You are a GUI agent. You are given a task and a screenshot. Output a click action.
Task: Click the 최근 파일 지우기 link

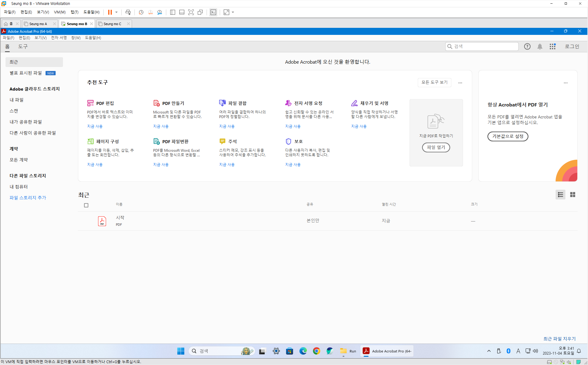pyautogui.click(x=559, y=339)
